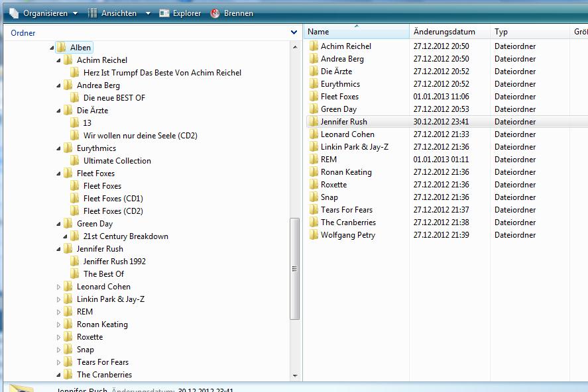Click the Snap folder icon in file list
Image resolution: width=588 pixels, height=392 pixels.
pos(314,197)
